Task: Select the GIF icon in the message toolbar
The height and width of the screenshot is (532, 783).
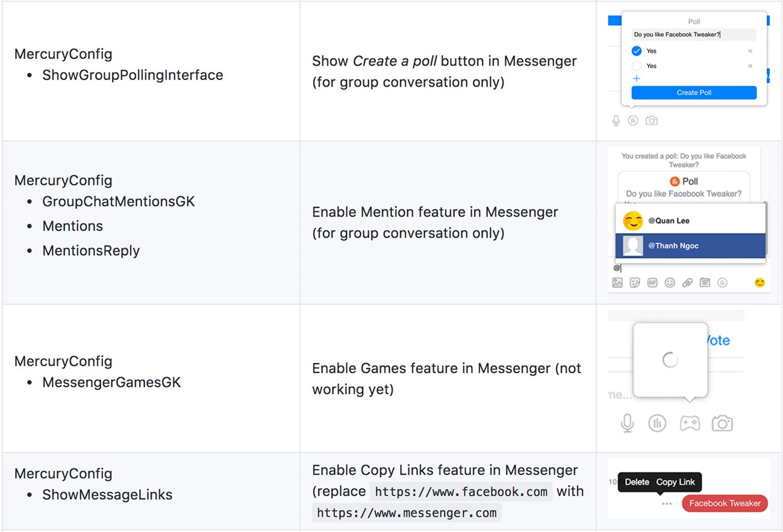Action: (x=652, y=282)
